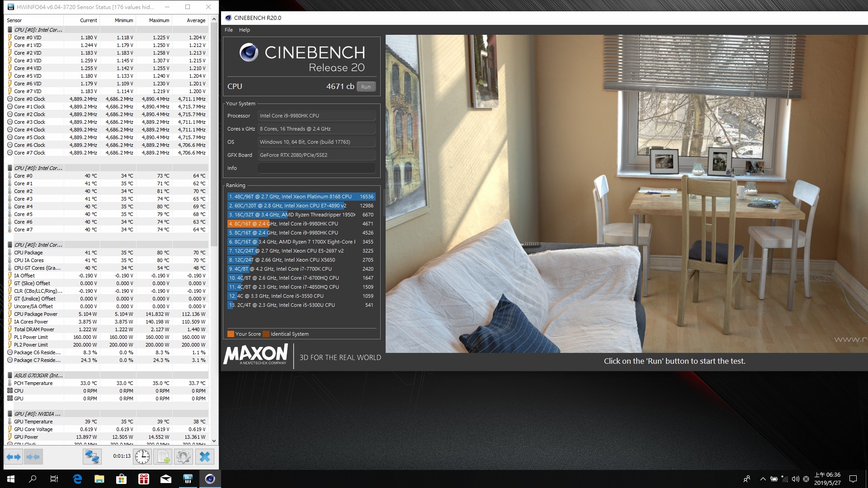The width and height of the screenshot is (868, 488).
Task: Click HWiNFO scrollbar down arrow
Action: pos(214,441)
